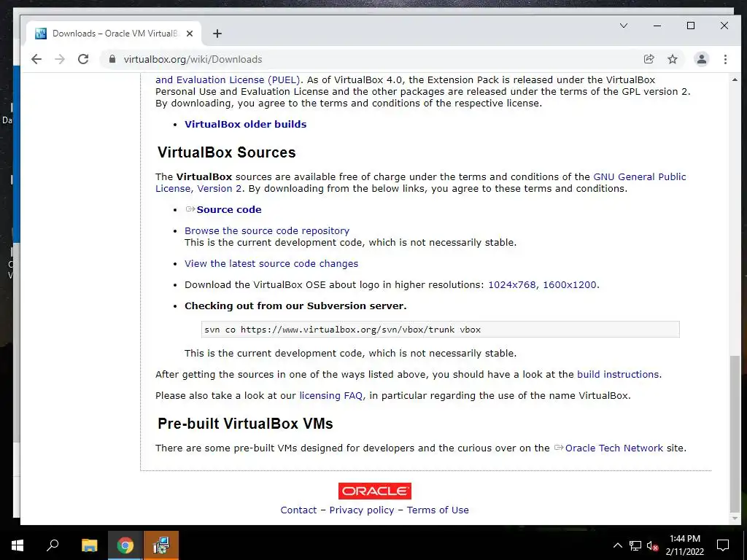Visit the Oracle Tech Network site
747x560 pixels.
pos(614,448)
